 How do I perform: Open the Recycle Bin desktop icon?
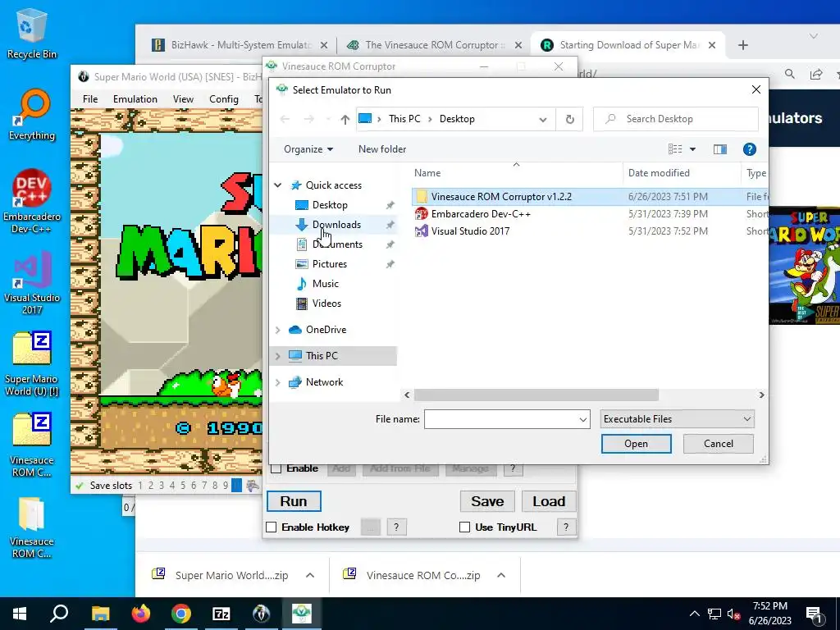tap(31, 33)
